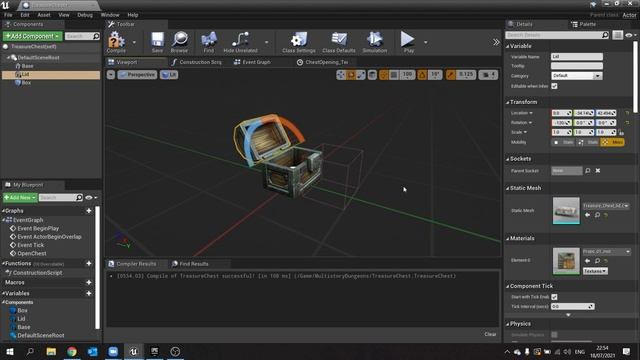640x360 pixels.
Task: Open the Debug menu
Action: click(85, 15)
